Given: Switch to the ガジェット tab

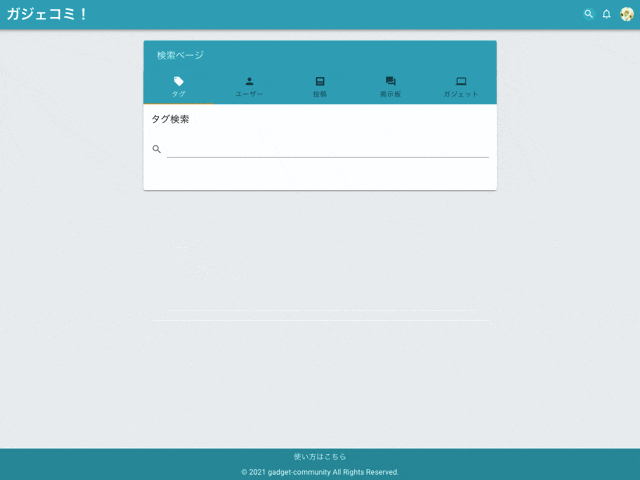Looking at the screenshot, I should tap(461, 87).
